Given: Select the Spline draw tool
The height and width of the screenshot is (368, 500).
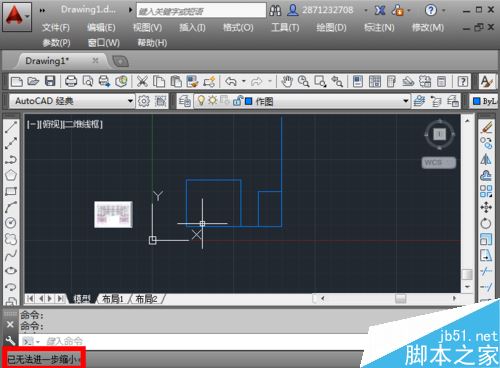Looking at the screenshot, I should (11, 255).
